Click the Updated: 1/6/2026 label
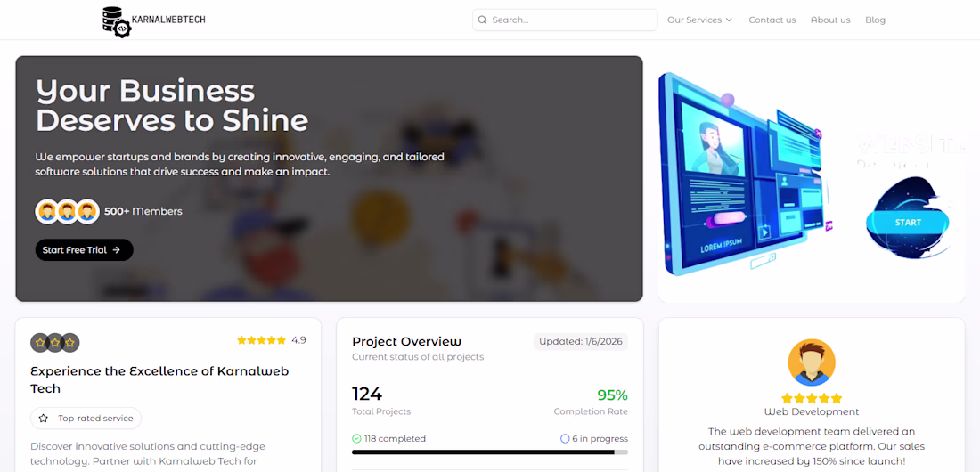980x472 pixels. [x=581, y=341]
